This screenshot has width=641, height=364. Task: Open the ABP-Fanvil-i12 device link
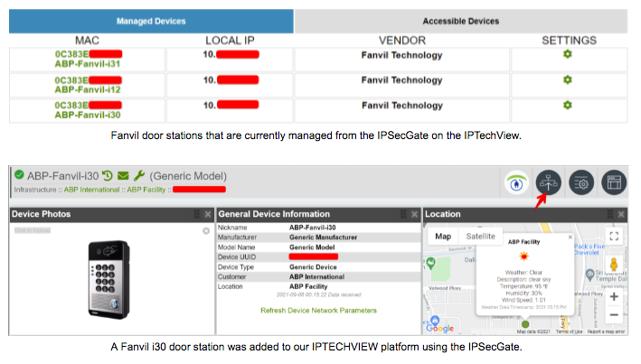[88, 89]
